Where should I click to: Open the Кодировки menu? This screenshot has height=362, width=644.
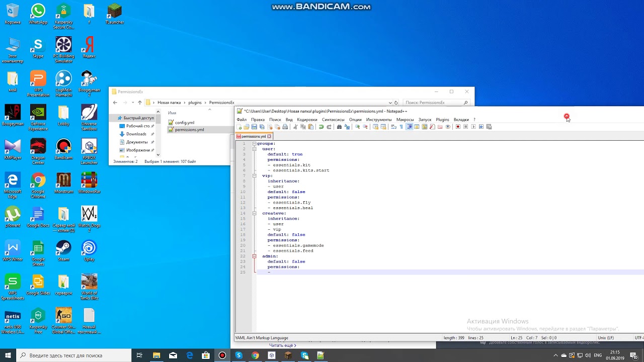pos(307,120)
